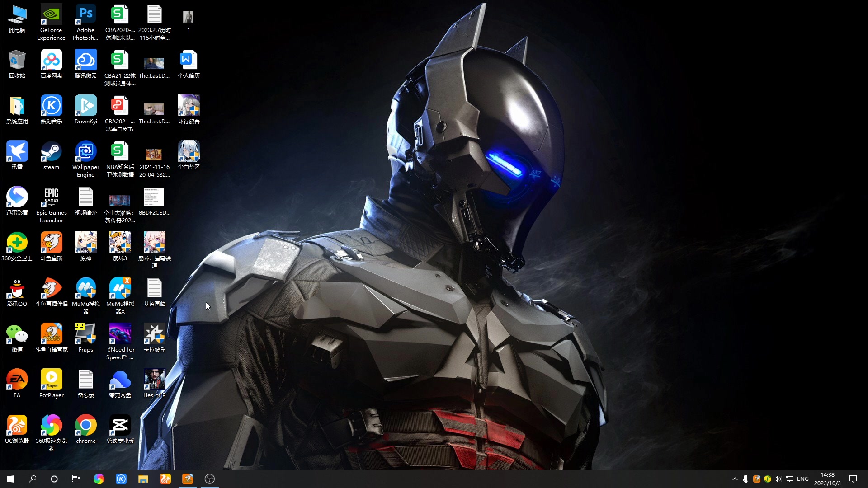Image resolution: width=868 pixels, height=488 pixels.
Task: Select the 斗鱼直播管家 desktop shortcut
Action: click(52, 338)
